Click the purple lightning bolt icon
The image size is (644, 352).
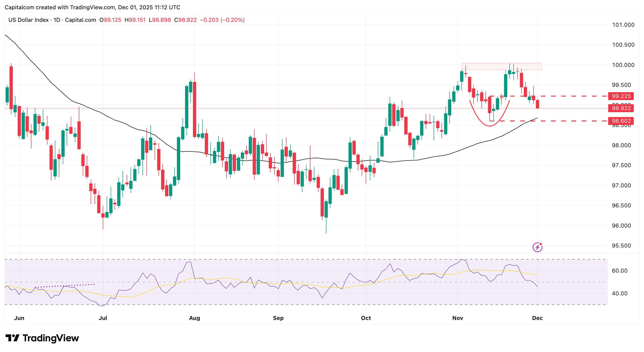pos(537,247)
